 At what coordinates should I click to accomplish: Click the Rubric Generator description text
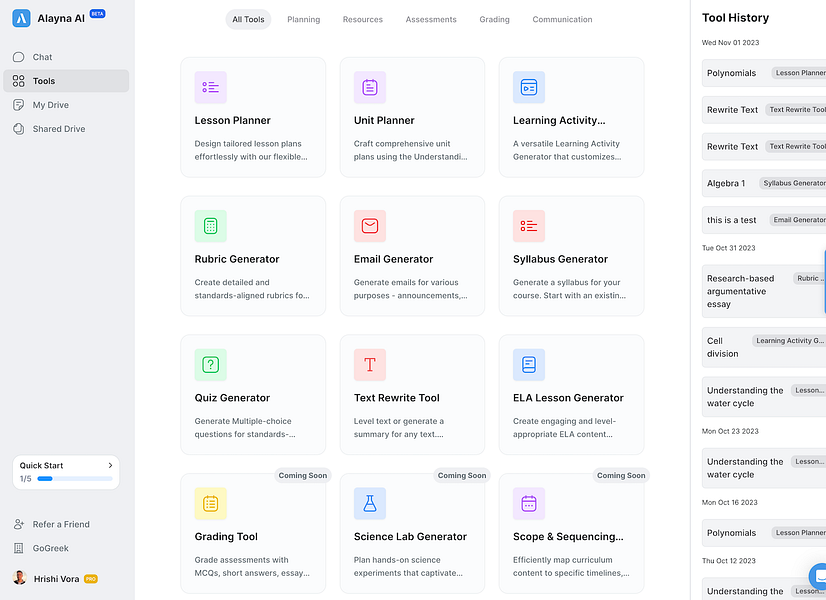point(252,289)
